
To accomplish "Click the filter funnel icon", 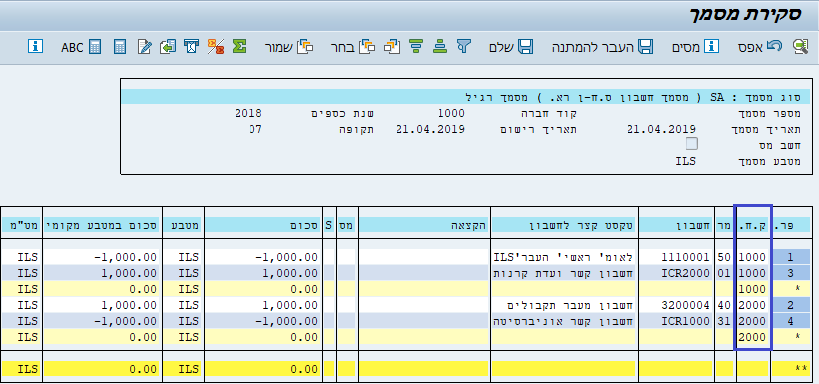I will coord(464,46).
